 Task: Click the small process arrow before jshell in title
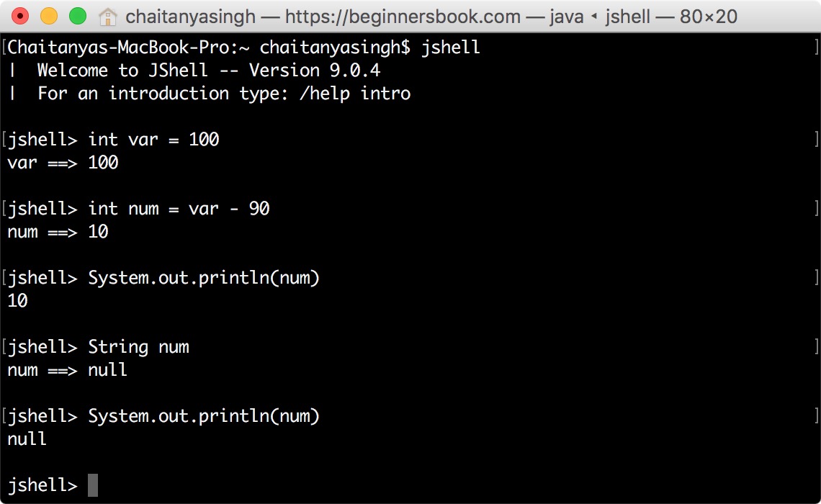point(594,17)
